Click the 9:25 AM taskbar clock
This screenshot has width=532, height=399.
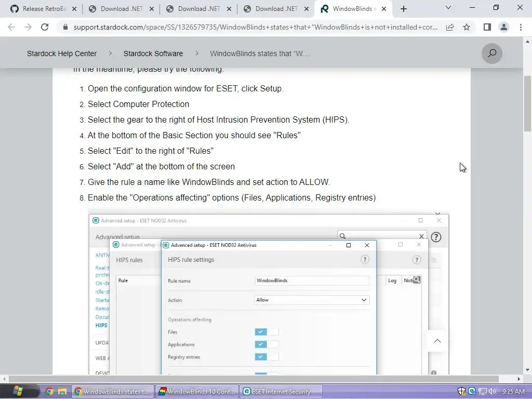click(x=513, y=392)
